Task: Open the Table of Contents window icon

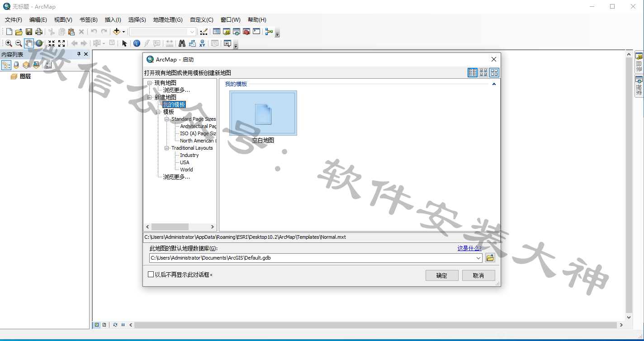Action: 217,32
